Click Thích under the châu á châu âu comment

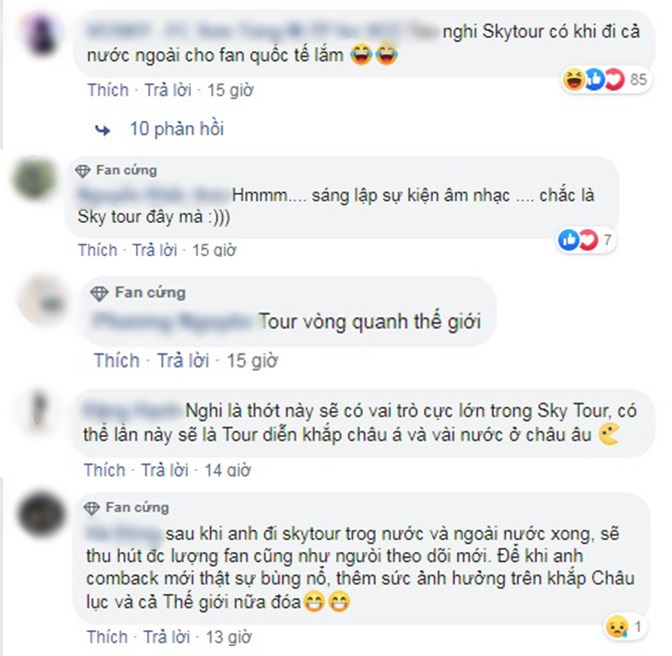pos(104,470)
